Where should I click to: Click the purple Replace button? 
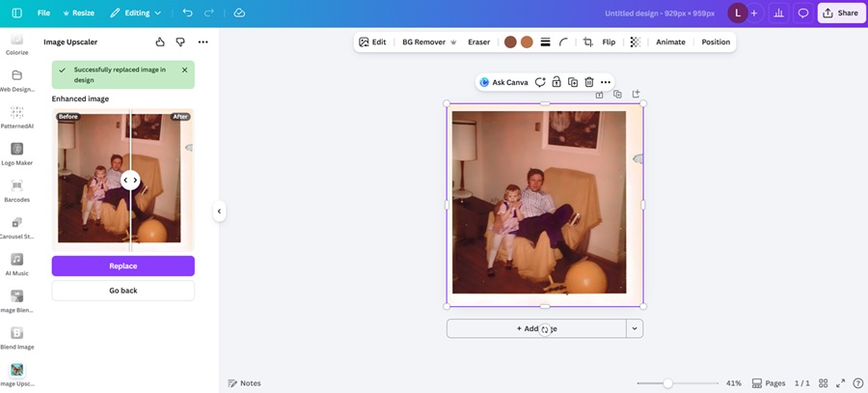click(123, 267)
